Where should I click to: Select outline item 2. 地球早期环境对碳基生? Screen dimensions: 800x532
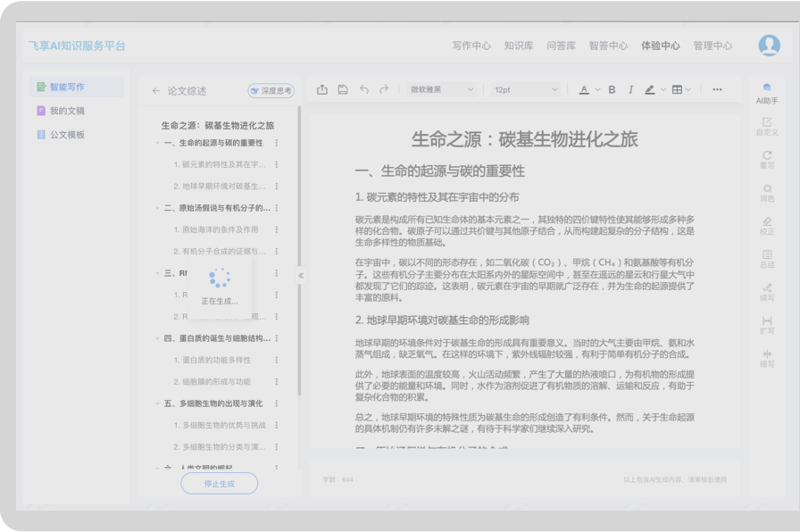220,187
